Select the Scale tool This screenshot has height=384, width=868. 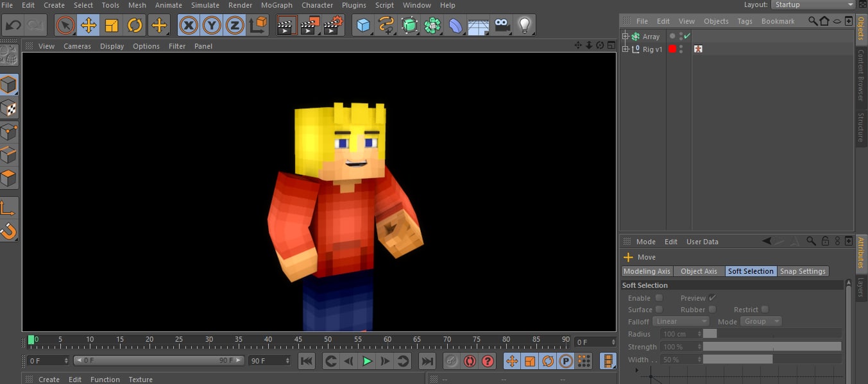coord(111,25)
